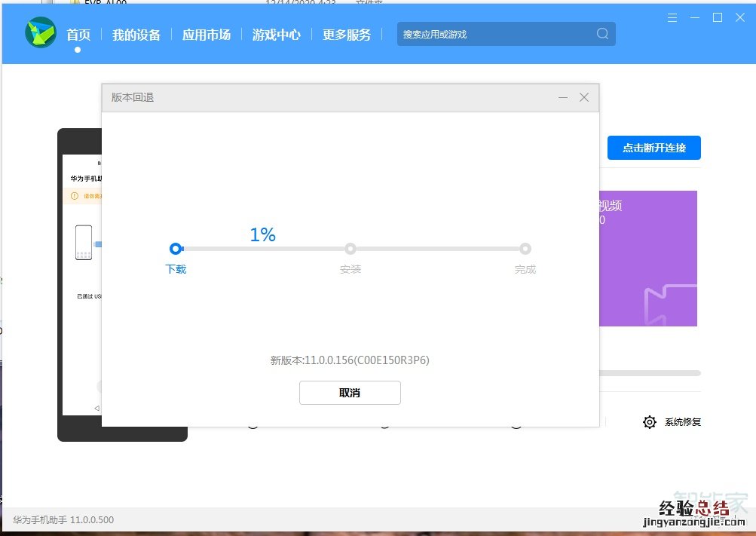Click the 系统修复 gear icon
Screen dimensions: 756x536
pyautogui.click(x=649, y=422)
